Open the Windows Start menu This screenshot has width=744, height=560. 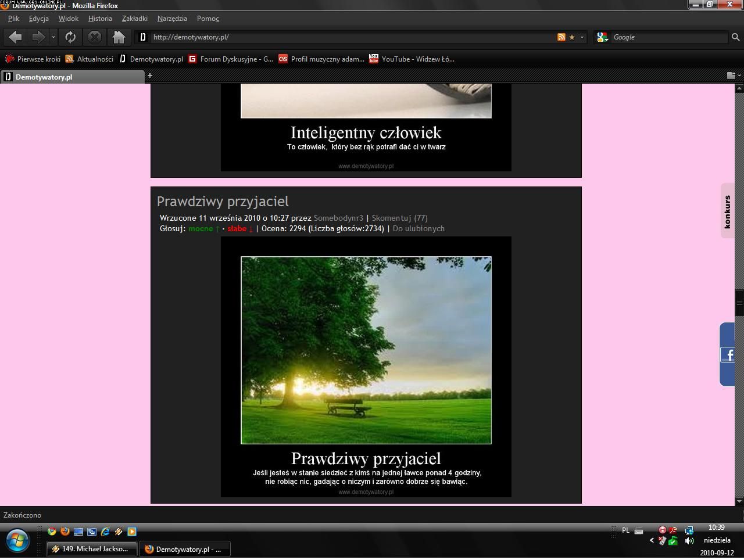point(17,541)
